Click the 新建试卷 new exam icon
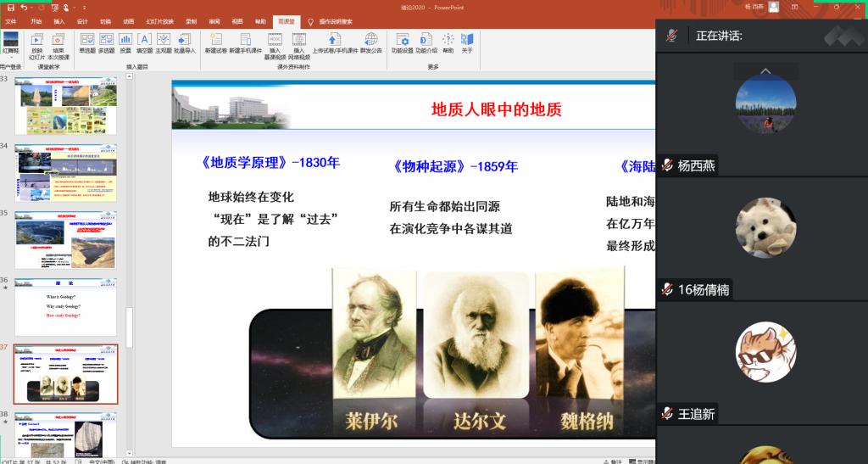 215,42
